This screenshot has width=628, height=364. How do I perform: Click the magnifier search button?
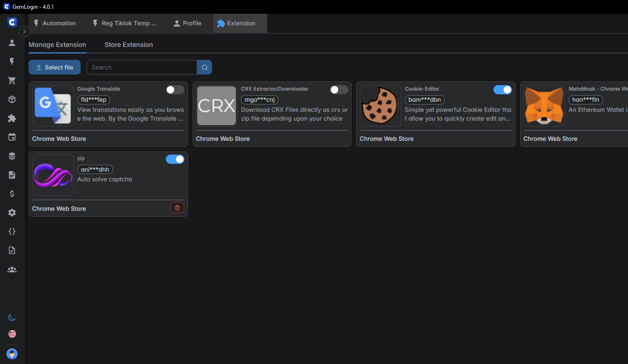(x=205, y=67)
